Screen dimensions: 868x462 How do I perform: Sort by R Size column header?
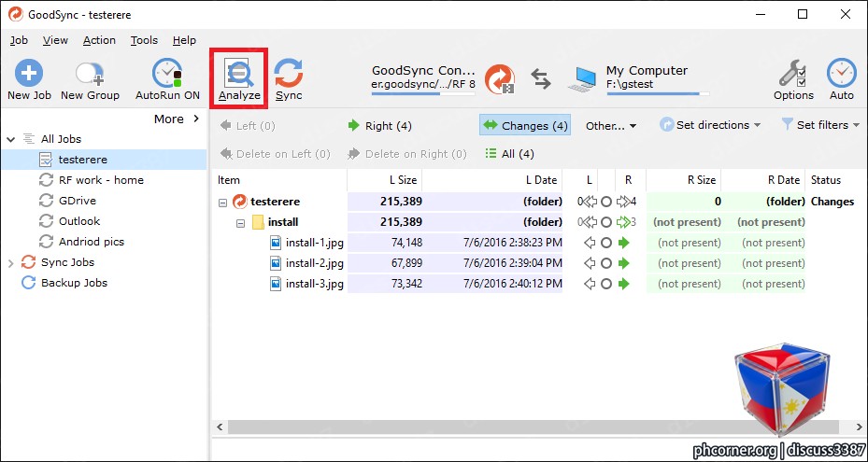click(684, 180)
